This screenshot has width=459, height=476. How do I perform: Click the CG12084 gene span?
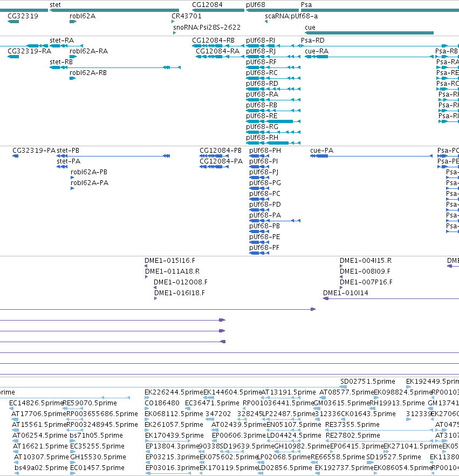(x=218, y=10)
